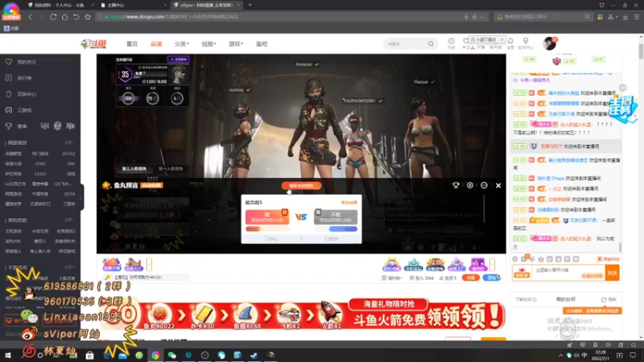
Task: Open 我的关注 heart item in sidebar
Action: [x=21, y=62]
